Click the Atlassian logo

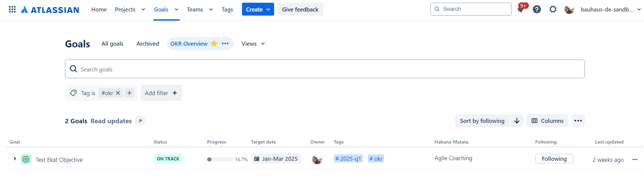coord(50,9)
